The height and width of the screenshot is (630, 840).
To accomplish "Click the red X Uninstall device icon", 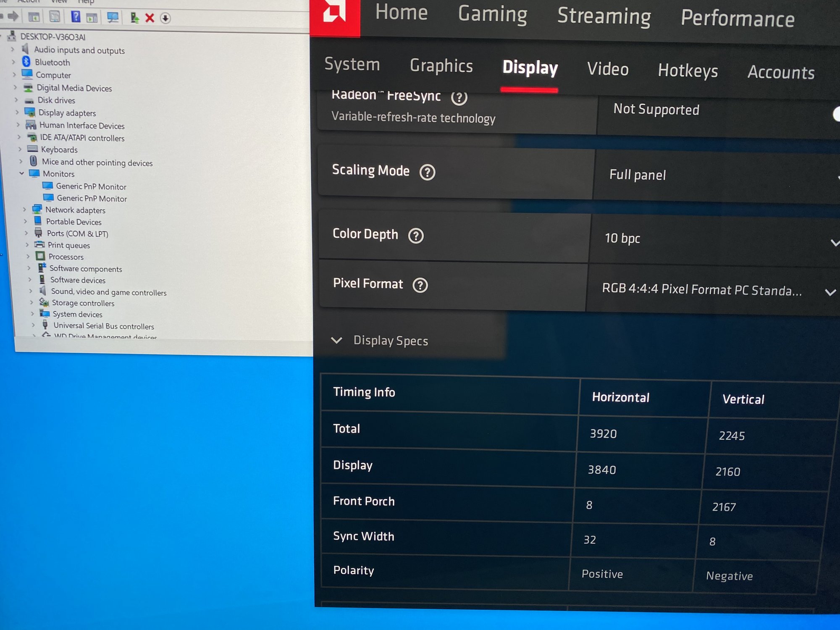I will (x=150, y=18).
